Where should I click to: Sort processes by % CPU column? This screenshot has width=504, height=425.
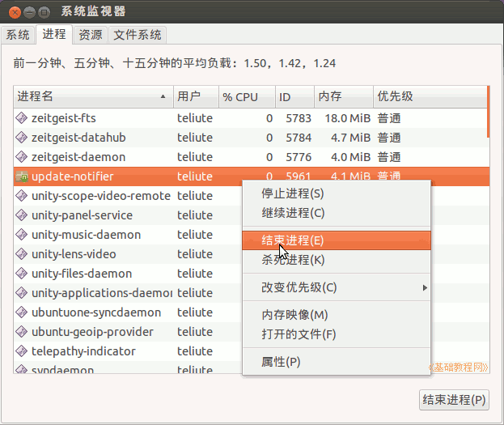click(x=247, y=96)
